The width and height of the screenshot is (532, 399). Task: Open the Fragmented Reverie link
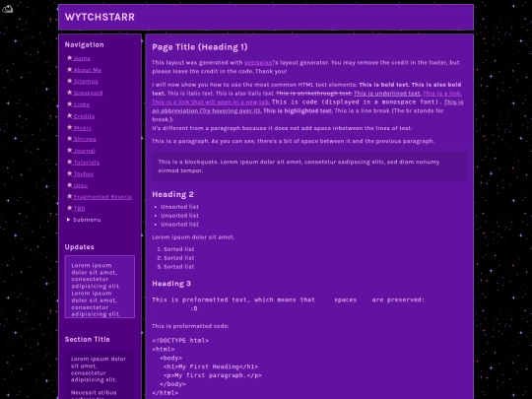coord(102,197)
